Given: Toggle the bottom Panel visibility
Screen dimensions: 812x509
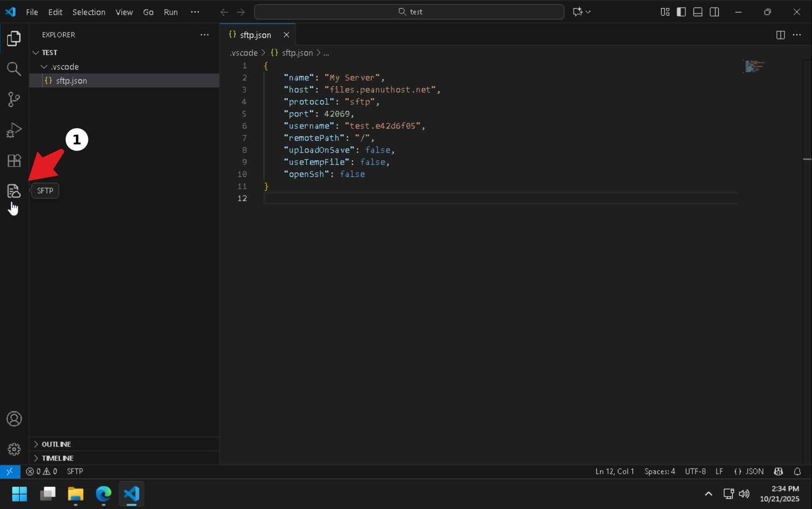Looking at the screenshot, I should click(698, 12).
